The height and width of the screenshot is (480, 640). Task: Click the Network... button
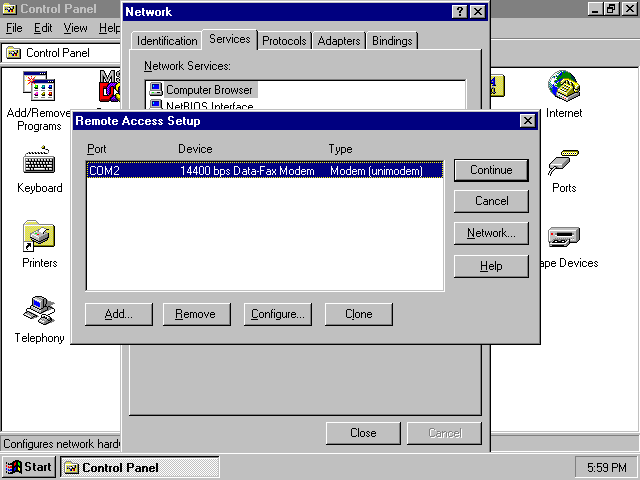[x=491, y=233]
